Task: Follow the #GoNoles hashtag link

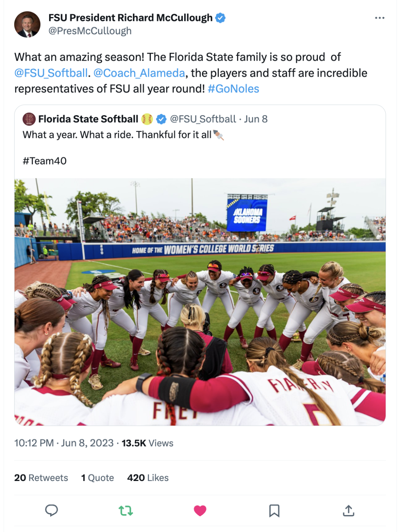Action: click(x=233, y=89)
